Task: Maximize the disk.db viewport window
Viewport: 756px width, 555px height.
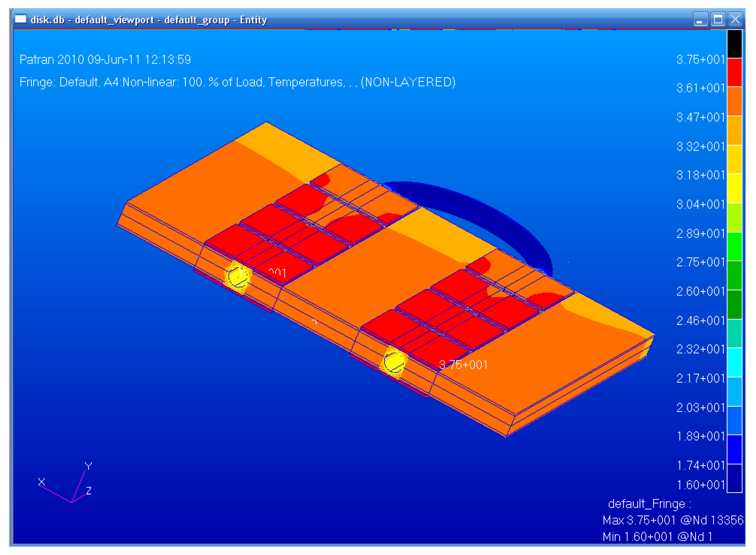Action: (718, 19)
